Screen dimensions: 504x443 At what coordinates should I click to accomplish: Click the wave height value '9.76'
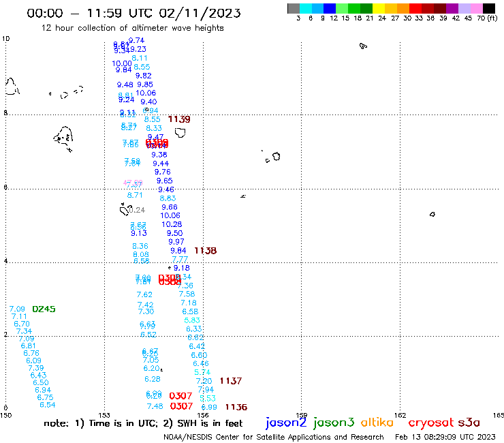point(162,172)
